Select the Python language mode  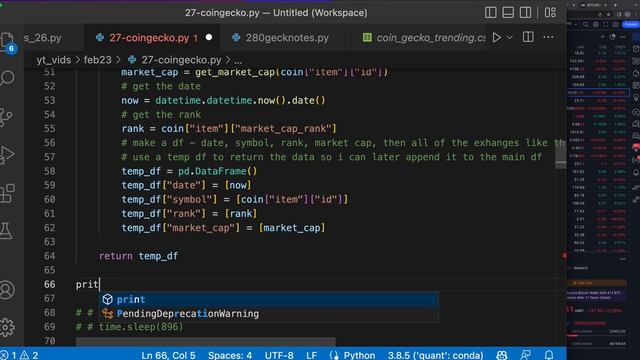[359, 355]
